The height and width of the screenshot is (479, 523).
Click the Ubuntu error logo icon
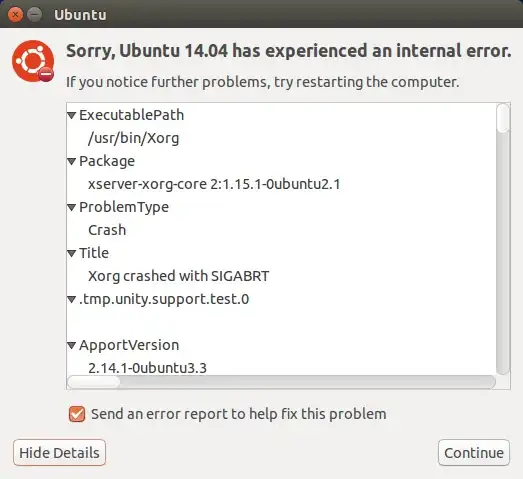[x=33, y=61]
